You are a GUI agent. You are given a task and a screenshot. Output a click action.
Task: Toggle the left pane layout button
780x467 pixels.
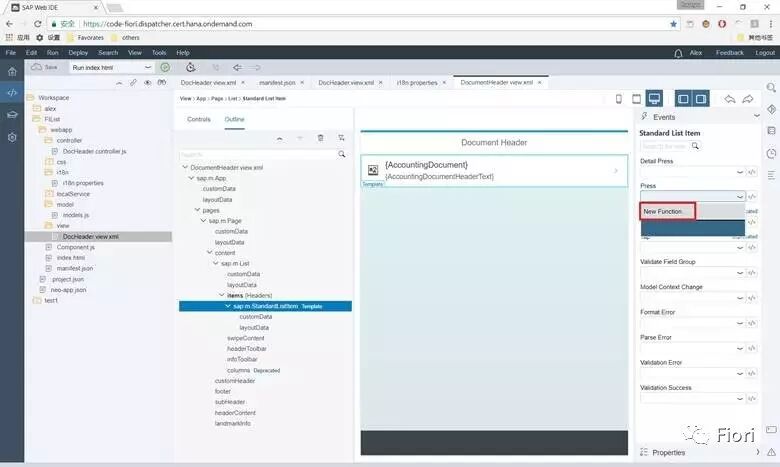coord(683,98)
